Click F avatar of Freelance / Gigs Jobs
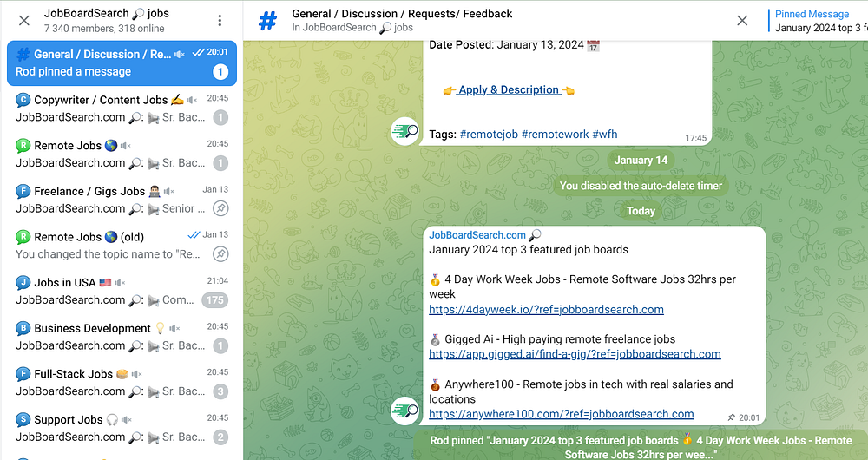 click(x=23, y=192)
